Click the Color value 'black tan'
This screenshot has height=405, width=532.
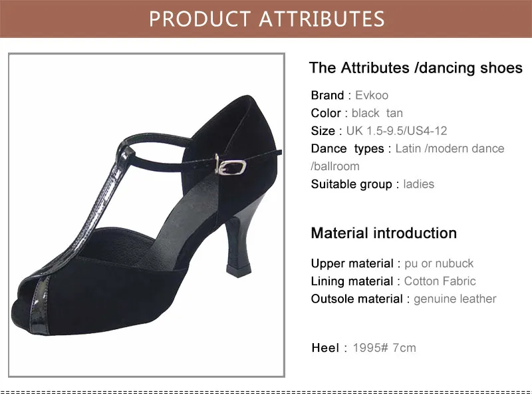pyautogui.click(x=377, y=113)
